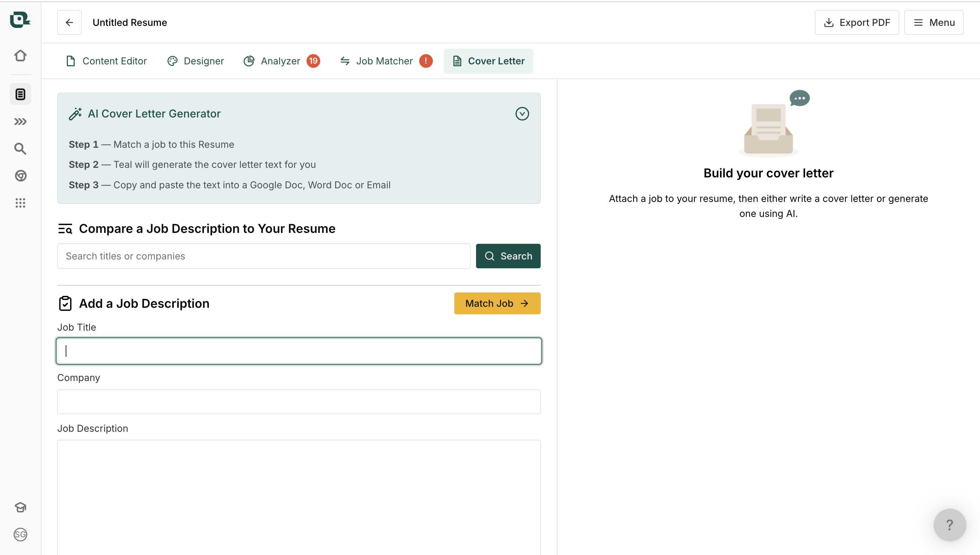Click the Chrome extension sidebar icon

point(20,176)
